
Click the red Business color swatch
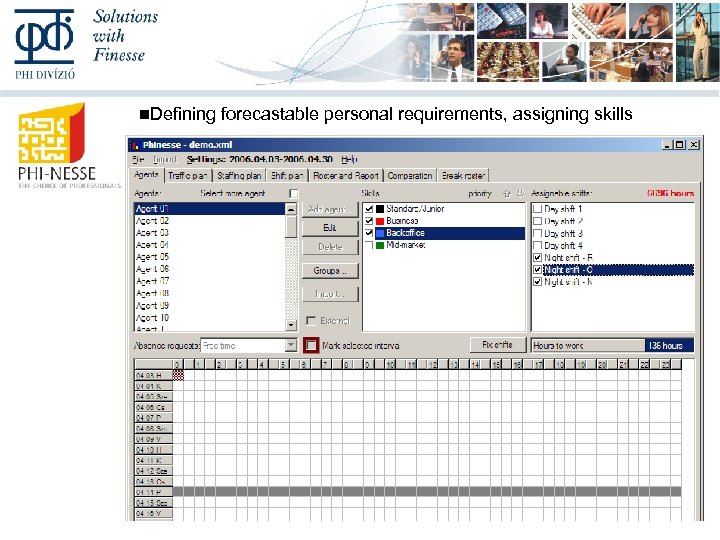point(380,221)
